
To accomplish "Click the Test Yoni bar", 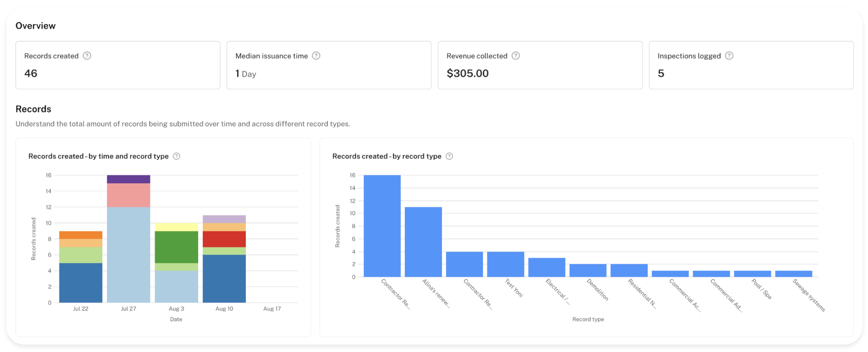I will (x=505, y=264).
